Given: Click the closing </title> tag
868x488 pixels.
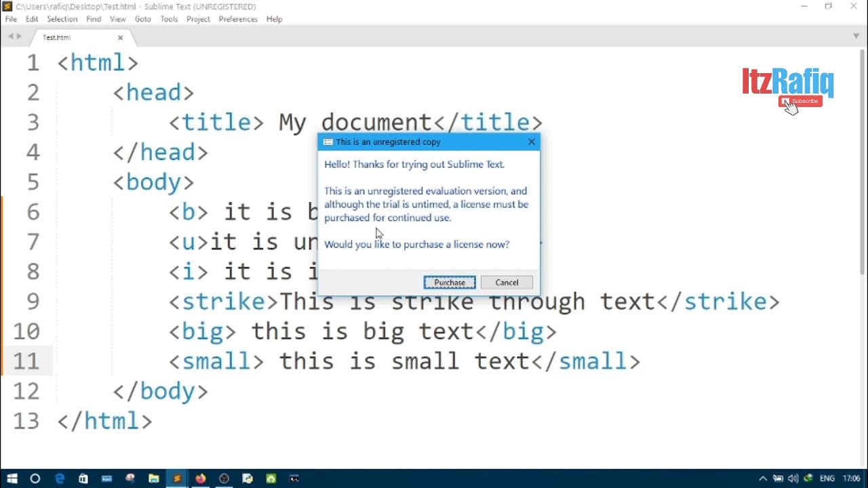Looking at the screenshot, I should [488, 123].
